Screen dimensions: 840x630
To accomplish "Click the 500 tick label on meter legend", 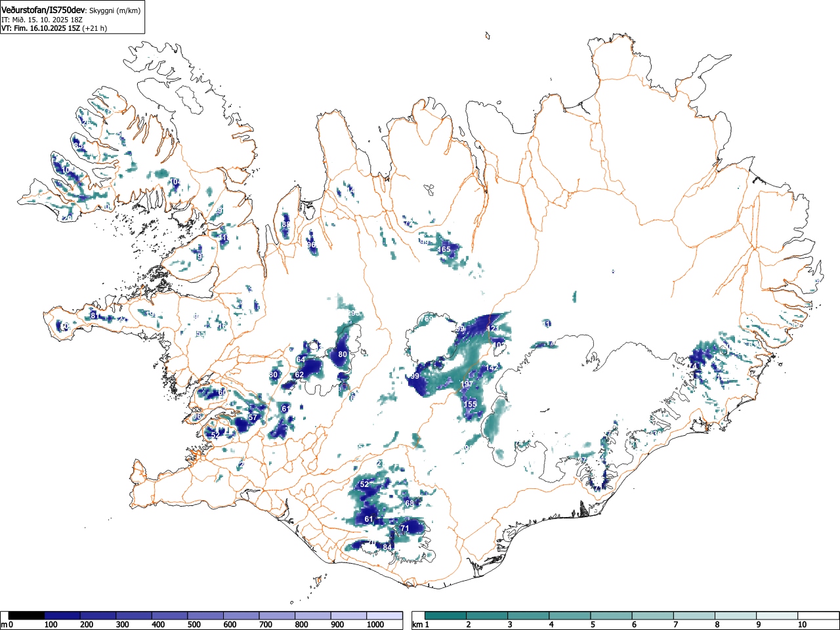I will tap(194, 625).
